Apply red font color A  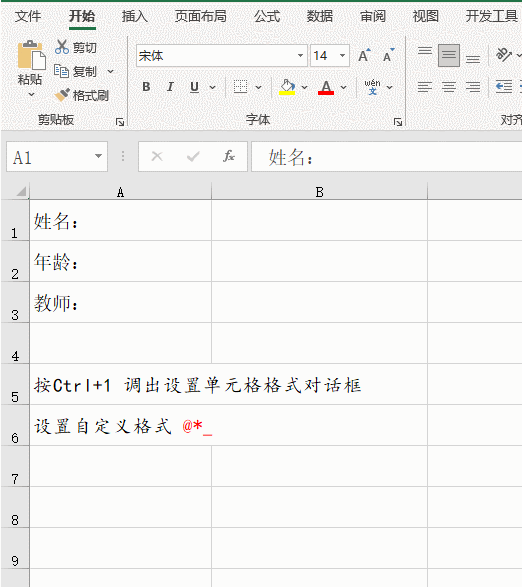point(326,87)
